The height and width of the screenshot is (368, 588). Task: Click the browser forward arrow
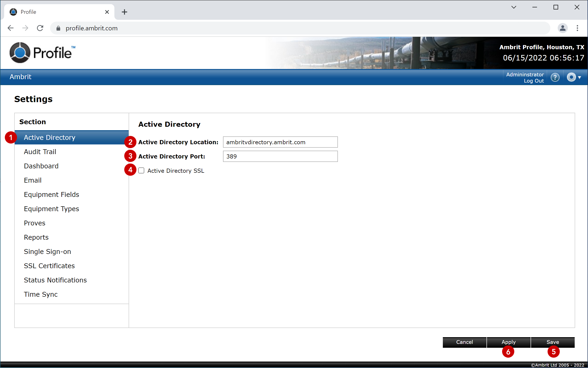(25, 28)
